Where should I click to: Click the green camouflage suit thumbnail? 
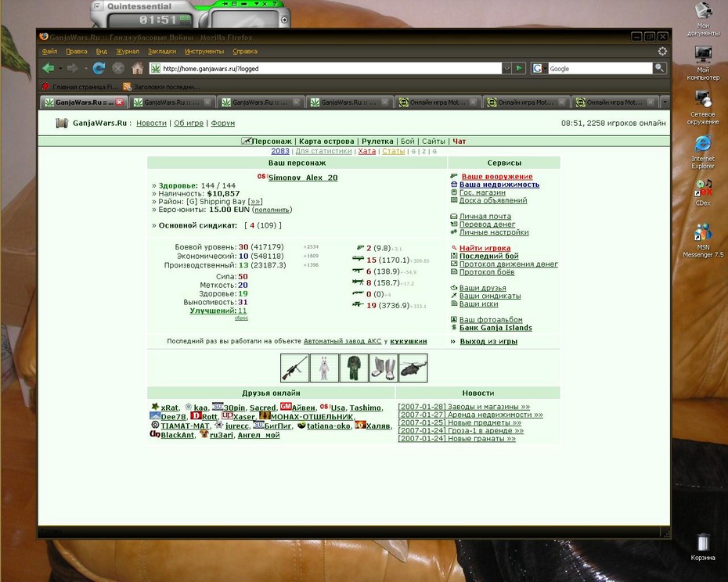[x=354, y=368]
